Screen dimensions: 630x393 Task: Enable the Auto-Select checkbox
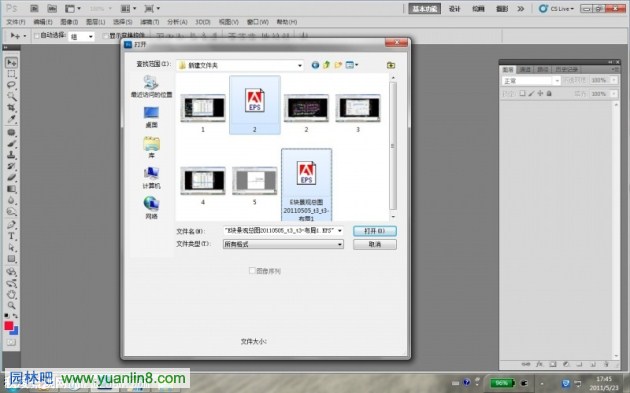click(37, 36)
